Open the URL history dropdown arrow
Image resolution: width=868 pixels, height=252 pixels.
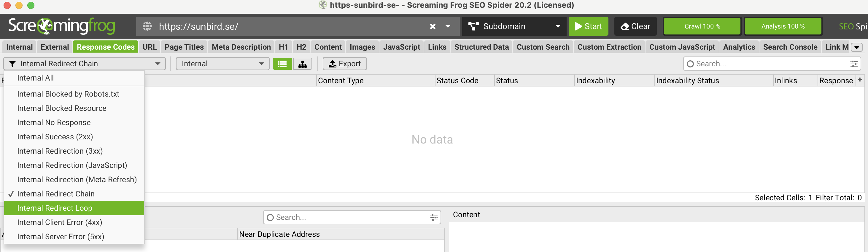pyautogui.click(x=448, y=26)
